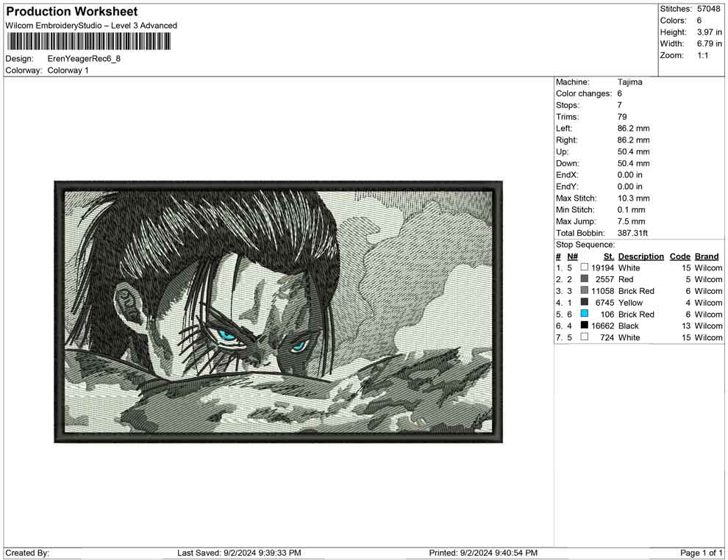Click the 'N#' column header
Viewport: 728px width, 560px height.
pos(572,256)
